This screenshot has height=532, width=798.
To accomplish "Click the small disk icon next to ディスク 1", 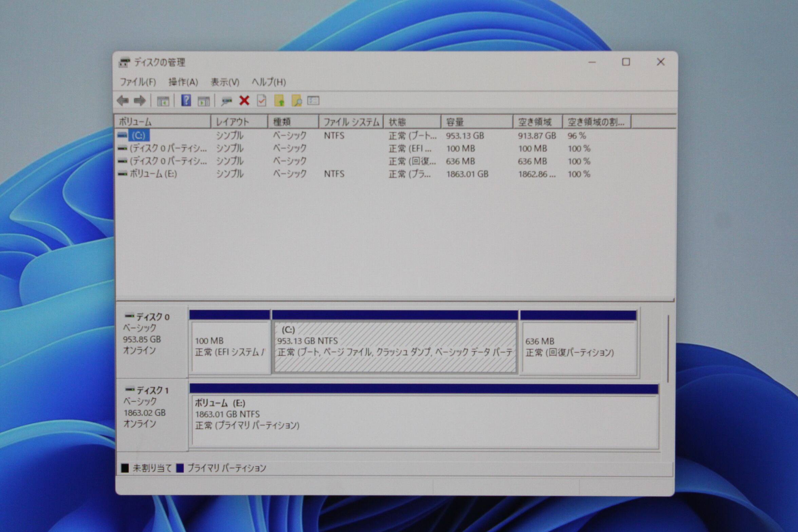I will [130, 389].
